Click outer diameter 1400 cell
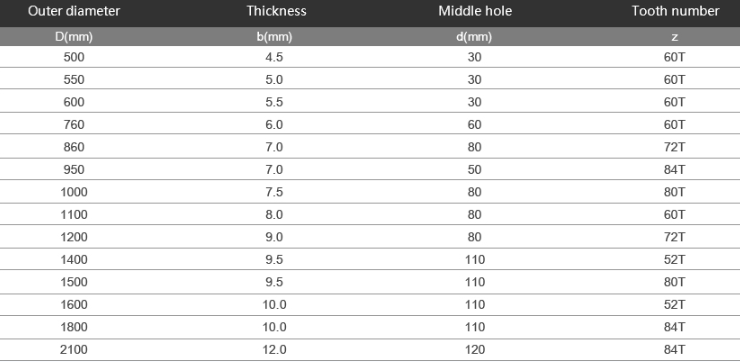This screenshot has height=362, width=740. coord(74,260)
